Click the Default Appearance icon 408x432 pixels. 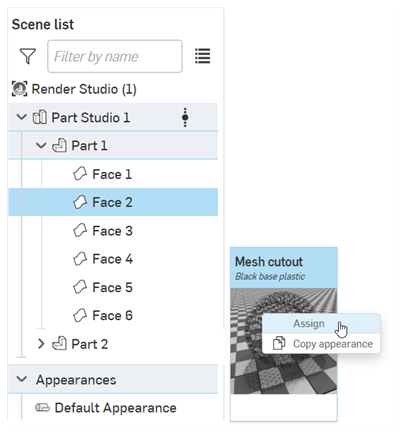(x=43, y=407)
